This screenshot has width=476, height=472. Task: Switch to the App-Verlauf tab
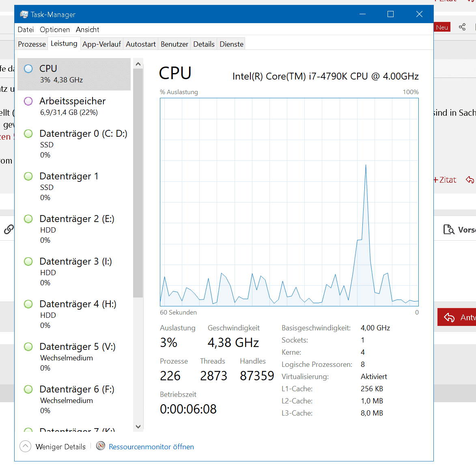102,44
